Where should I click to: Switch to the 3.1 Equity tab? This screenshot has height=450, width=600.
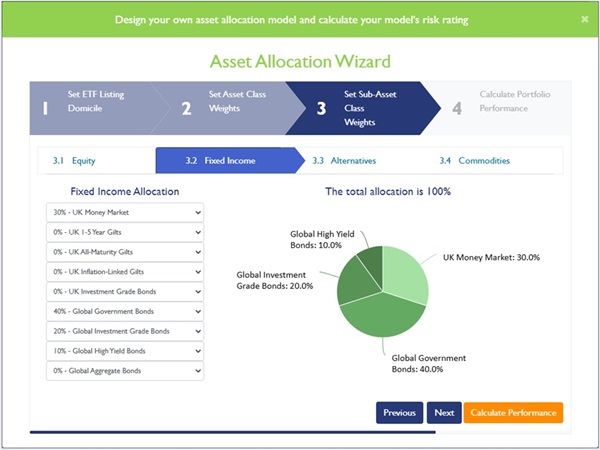(x=95, y=160)
